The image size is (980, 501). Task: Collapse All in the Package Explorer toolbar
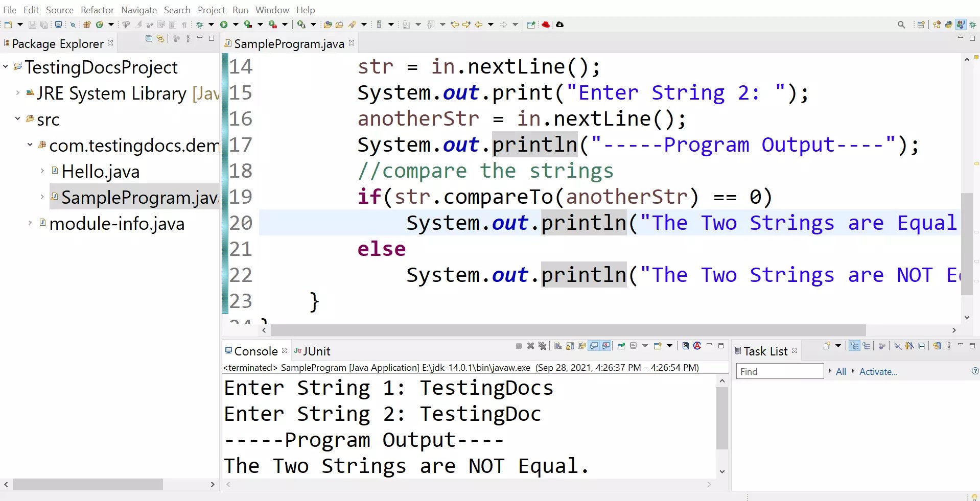point(149,39)
